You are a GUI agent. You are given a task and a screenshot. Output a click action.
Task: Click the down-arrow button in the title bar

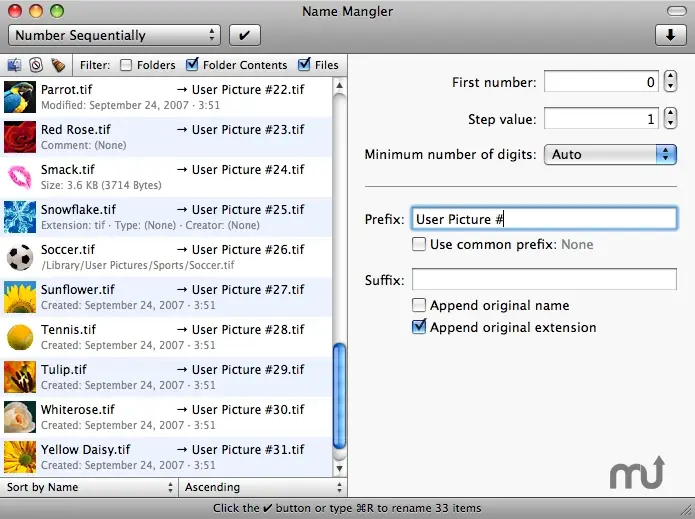click(x=671, y=35)
